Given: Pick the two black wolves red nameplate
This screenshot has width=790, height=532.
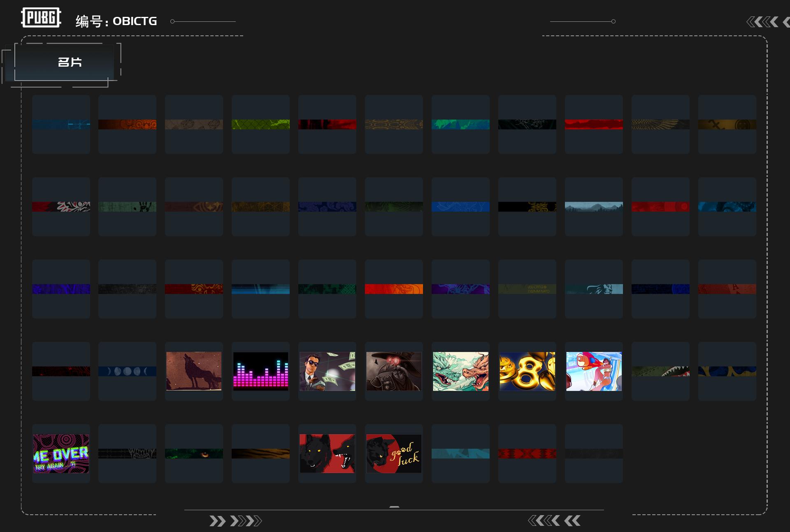Looking at the screenshot, I should point(327,453).
